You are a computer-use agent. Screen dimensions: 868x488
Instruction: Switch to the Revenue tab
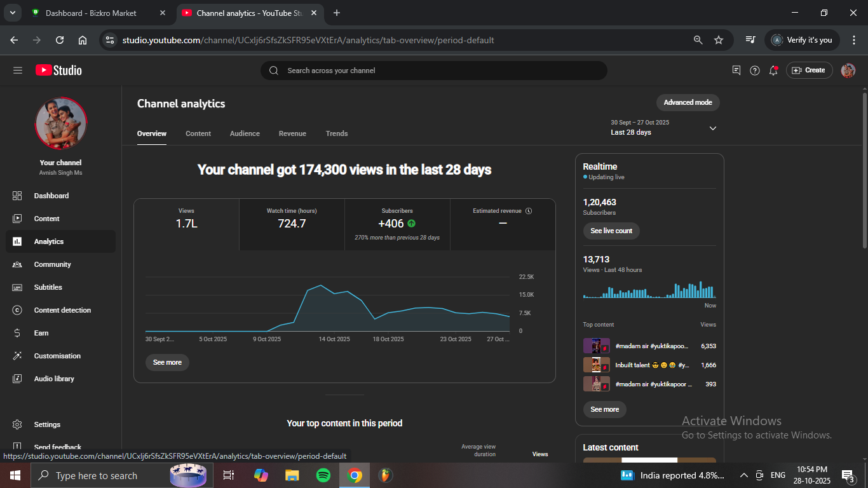(292, 133)
